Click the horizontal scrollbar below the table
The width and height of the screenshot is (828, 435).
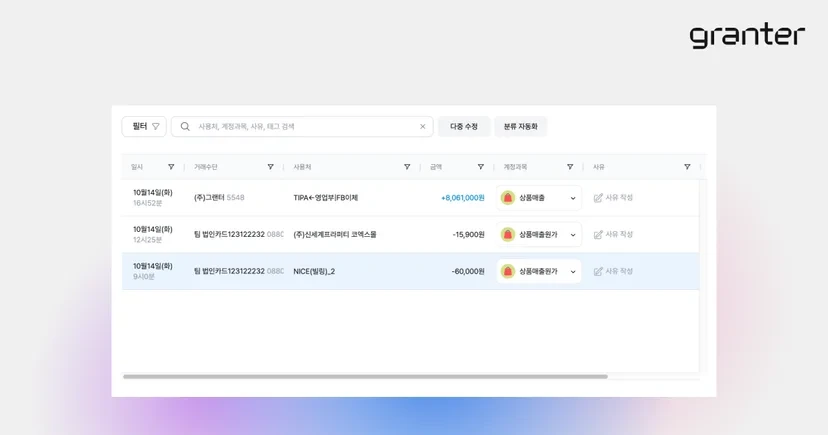pyautogui.click(x=365, y=377)
